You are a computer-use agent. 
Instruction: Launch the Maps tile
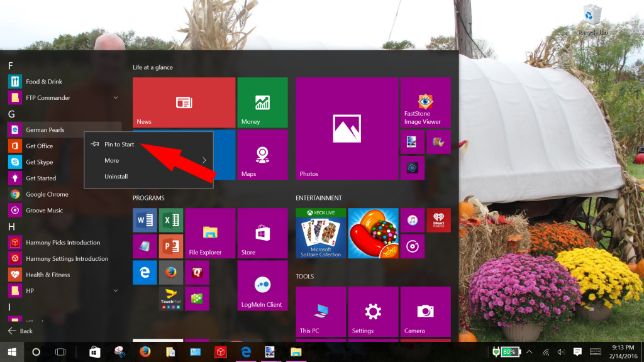262,155
